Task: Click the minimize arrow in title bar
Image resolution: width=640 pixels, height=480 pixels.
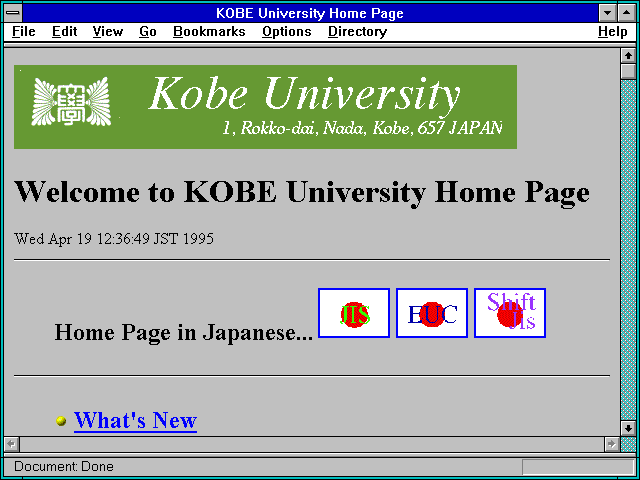Action: 608,13
